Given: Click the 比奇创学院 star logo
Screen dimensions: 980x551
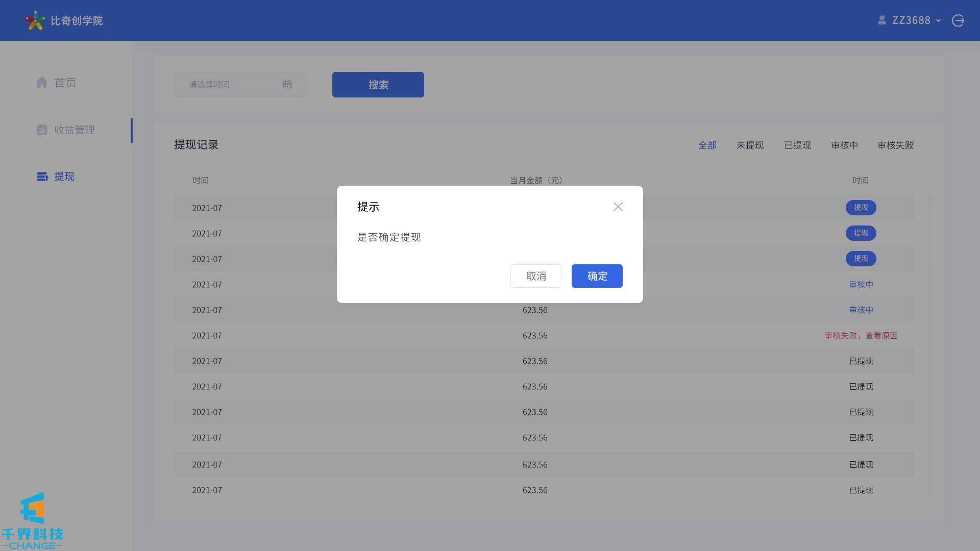Looking at the screenshot, I should tap(35, 20).
